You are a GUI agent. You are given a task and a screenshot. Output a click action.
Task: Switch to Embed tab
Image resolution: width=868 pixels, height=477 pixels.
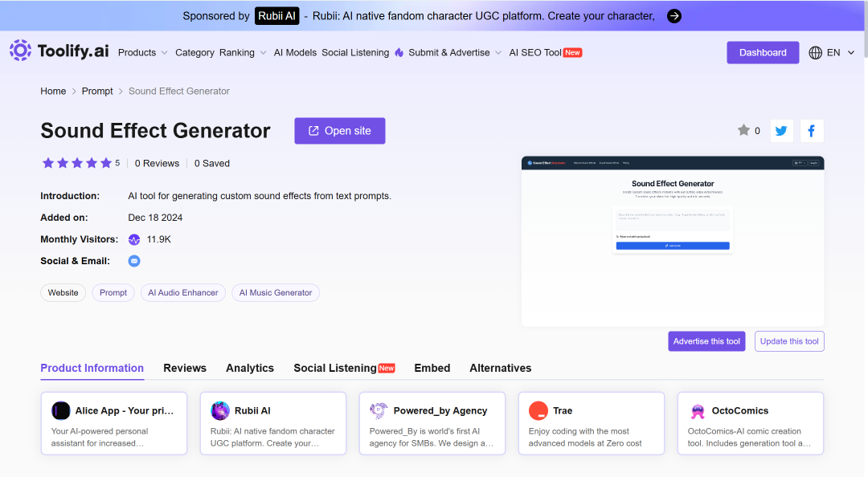(x=432, y=368)
